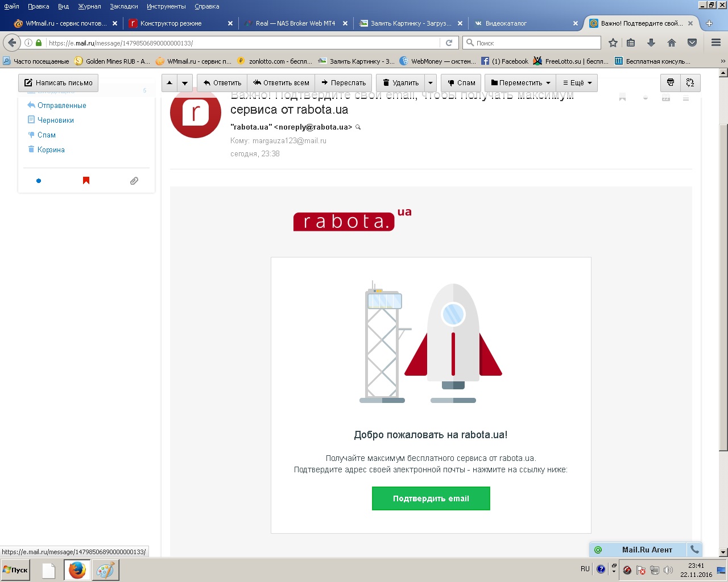Click the volume icon in system tray

point(668,569)
